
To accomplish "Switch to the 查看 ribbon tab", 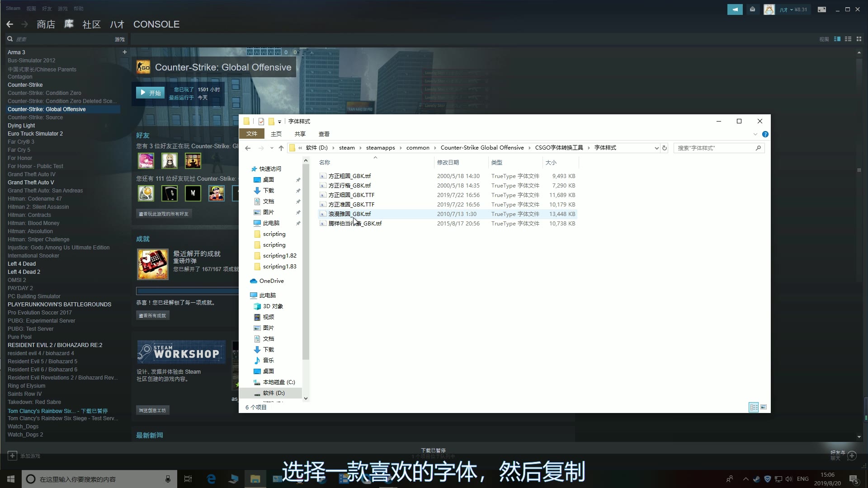I will pyautogui.click(x=324, y=134).
